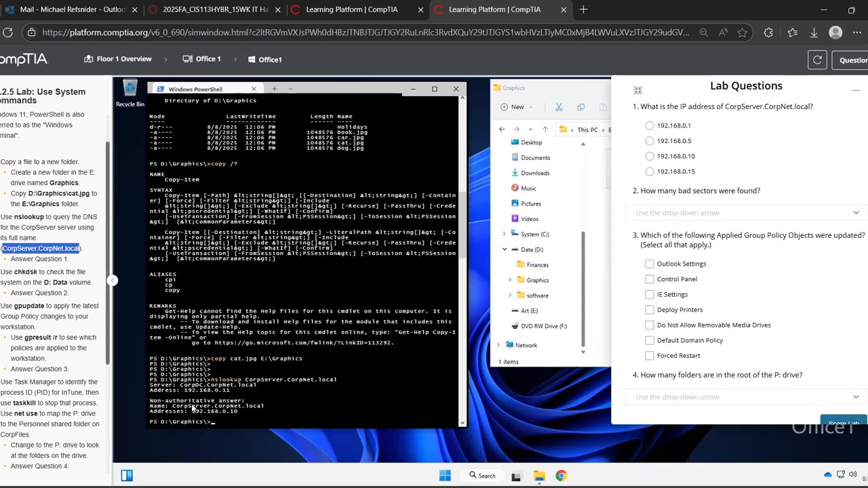
Task: Select Office 1 in the lab navigation
Action: coord(202,59)
